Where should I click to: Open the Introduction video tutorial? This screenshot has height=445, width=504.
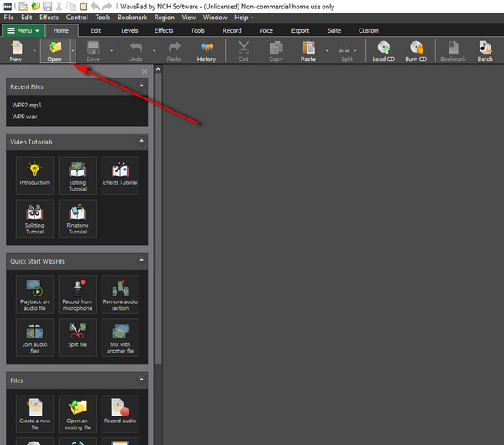[34, 175]
